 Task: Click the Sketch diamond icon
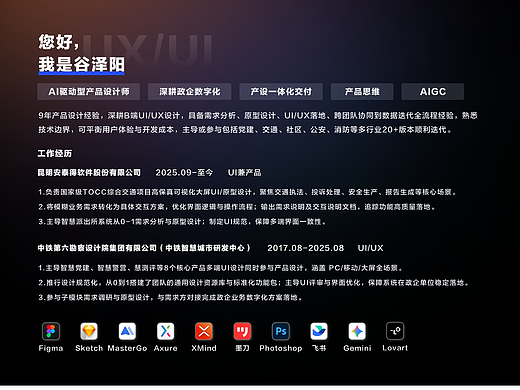coord(89,331)
